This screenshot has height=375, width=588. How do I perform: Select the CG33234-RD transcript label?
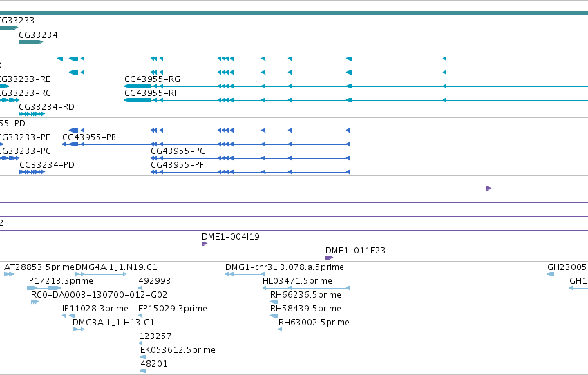(x=46, y=107)
